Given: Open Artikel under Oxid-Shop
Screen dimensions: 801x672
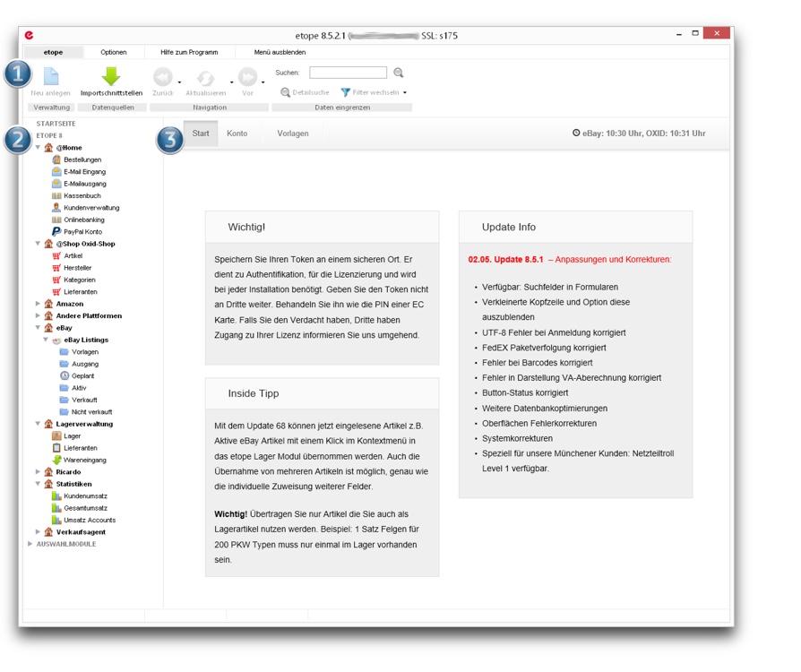Looking at the screenshot, I should coord(73,255).
